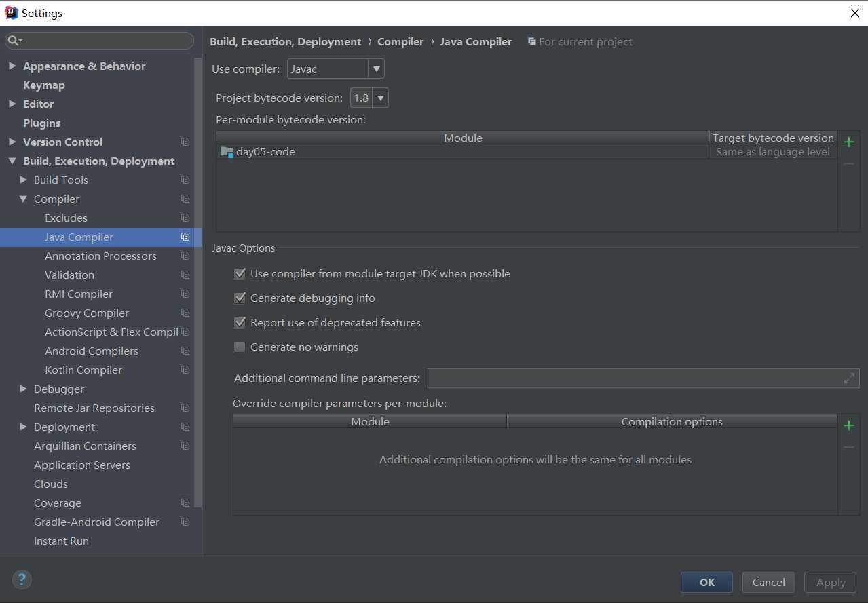Expand Appearance & Behavior tree node
Screen dimensions: 868x603
tap(12, 66)
